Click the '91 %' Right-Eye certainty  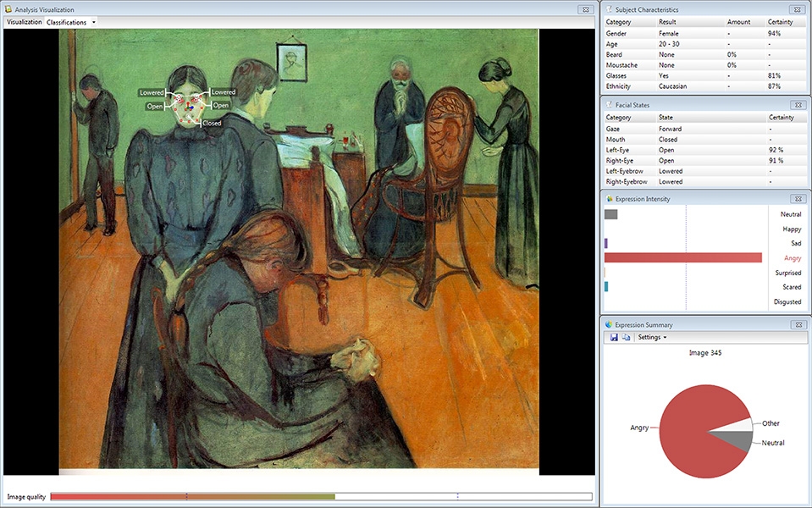click(x=776, y=161)
